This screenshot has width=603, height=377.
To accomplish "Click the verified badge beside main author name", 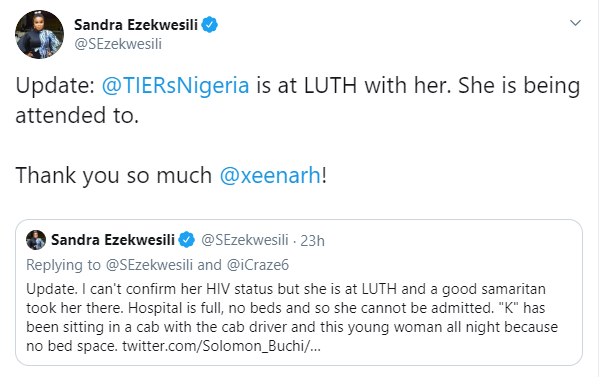I will (210, 25).
